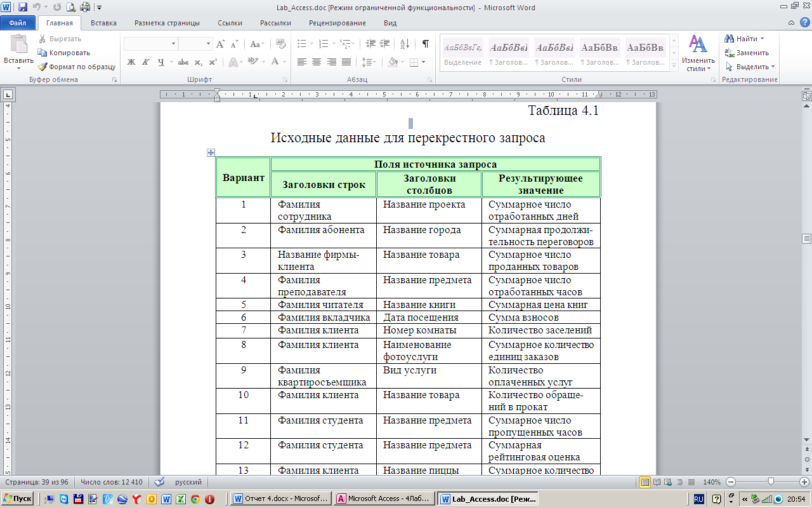Click the Undo icon in title bar
Screen dimensions: 812x508
[x=36, y=8]
